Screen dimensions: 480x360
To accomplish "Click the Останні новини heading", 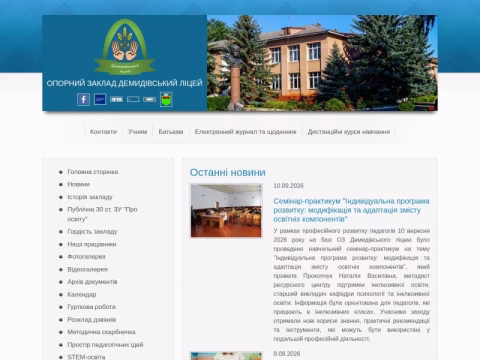I will 228,172.
